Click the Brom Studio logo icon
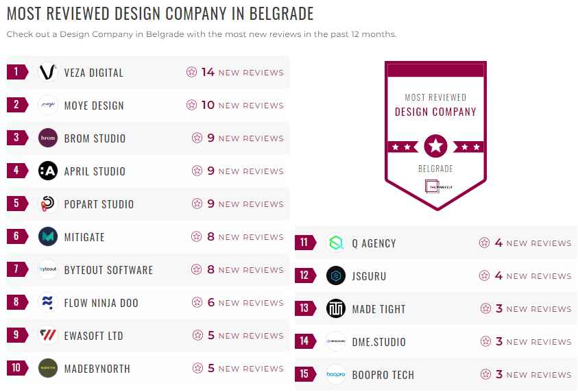578x392 pixels. (48, 138)
